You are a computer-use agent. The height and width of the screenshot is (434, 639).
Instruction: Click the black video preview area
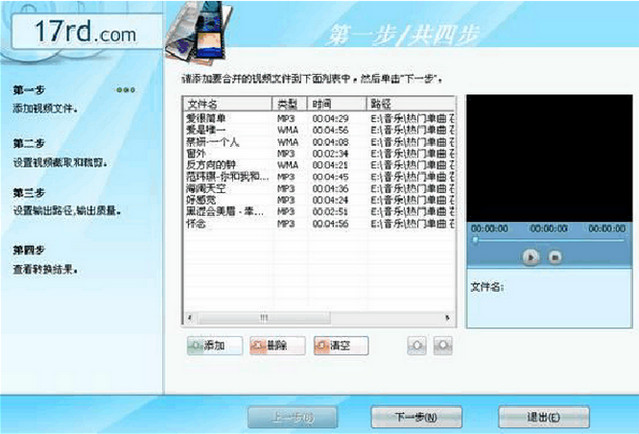[x=549, y=159]
